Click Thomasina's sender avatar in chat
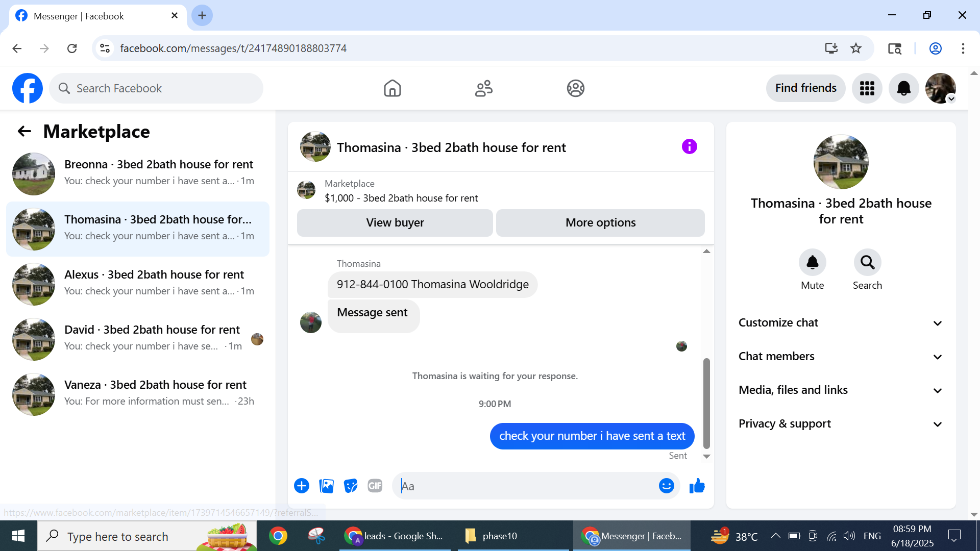Viewport: 980px width, 551px height. coord(310,322)
